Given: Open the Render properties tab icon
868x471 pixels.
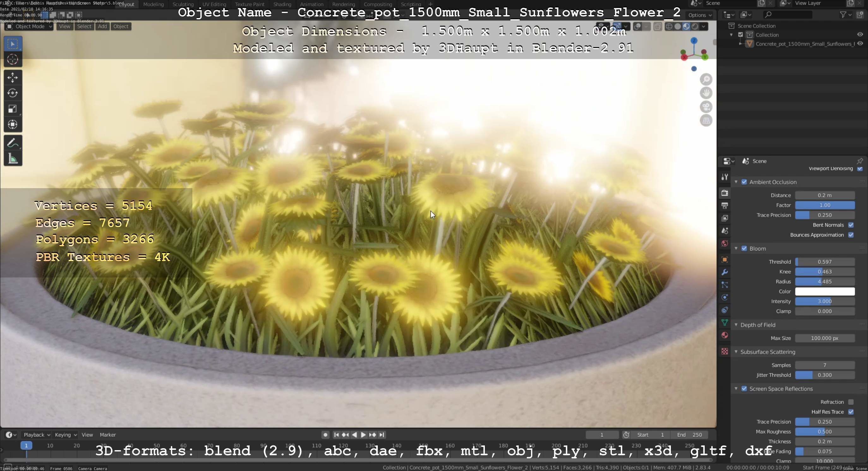Looking at the screenshot, I should click(x=725, y=193).
